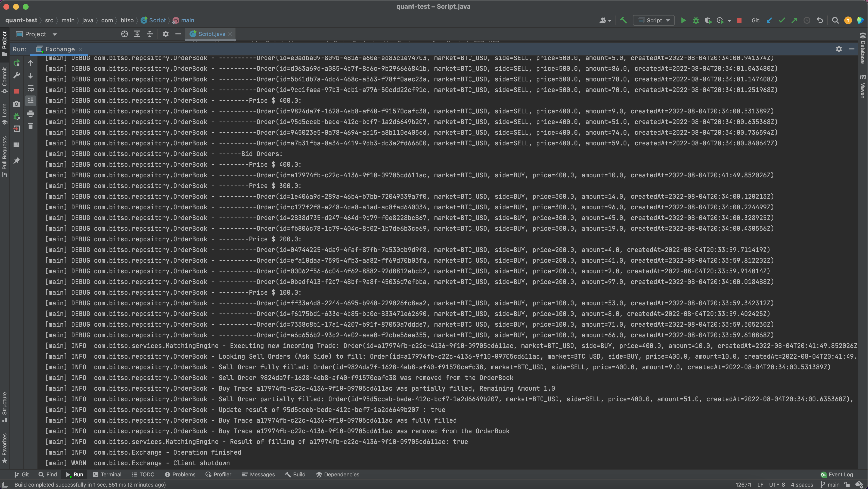Open the Terminal tool window tab
Screen dimensions: 868x489
click(107, 474)
